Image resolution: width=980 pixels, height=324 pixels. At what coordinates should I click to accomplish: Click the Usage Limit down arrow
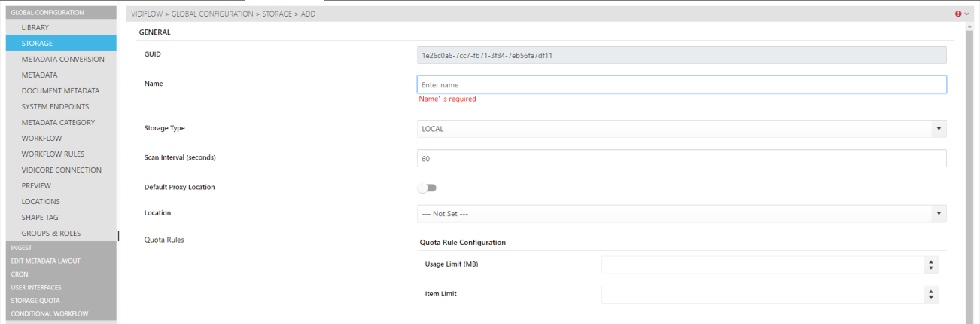click(931, 268)
